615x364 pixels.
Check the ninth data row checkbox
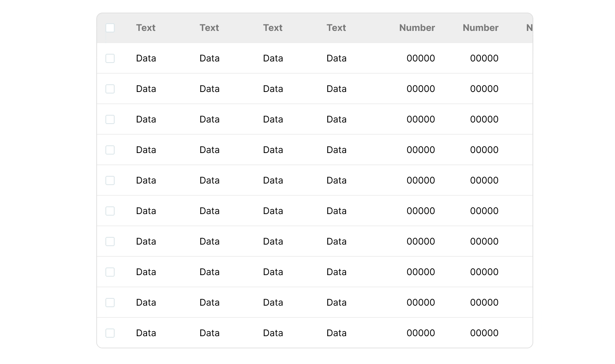[x=110, y=303]
